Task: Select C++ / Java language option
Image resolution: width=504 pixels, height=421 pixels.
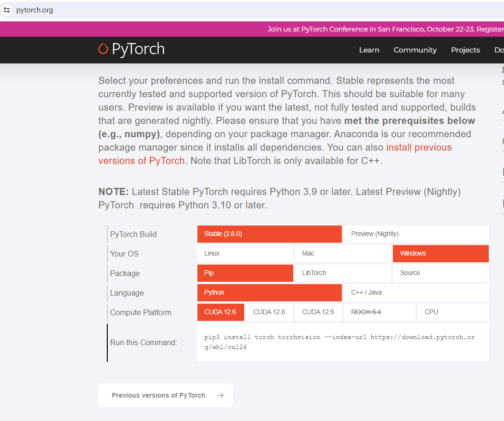Action: tap(416, 293)
